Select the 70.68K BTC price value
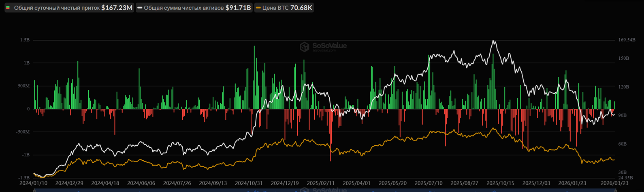Screen dimensions: 644x192 301,8
